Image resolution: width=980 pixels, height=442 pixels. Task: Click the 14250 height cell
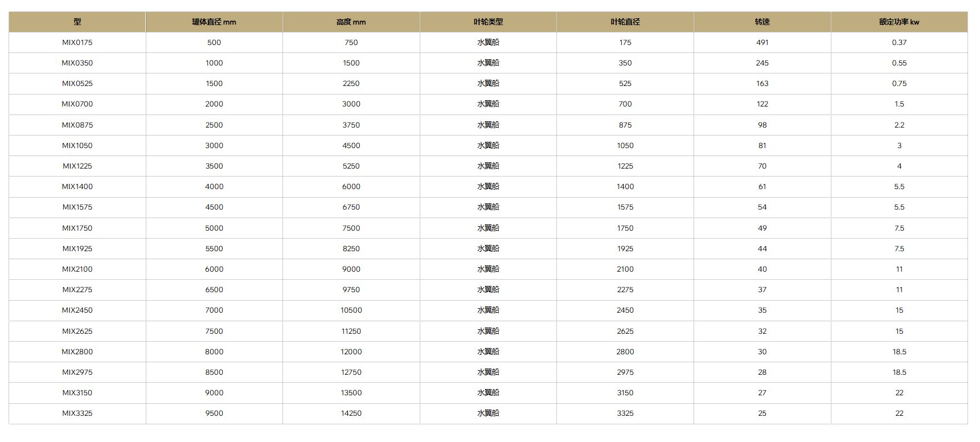(x=351, y=414)
